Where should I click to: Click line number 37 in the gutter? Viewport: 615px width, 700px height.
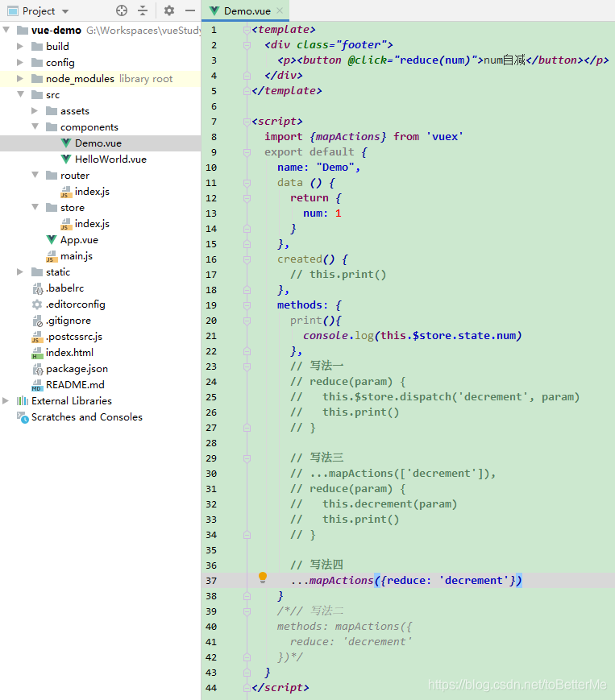211,581
